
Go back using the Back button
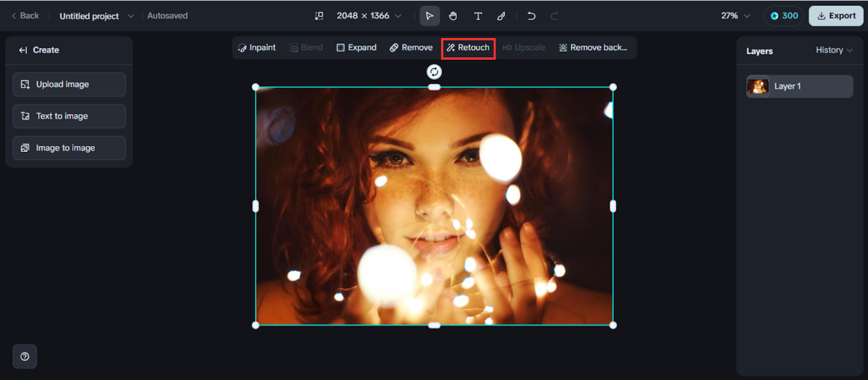25,16
